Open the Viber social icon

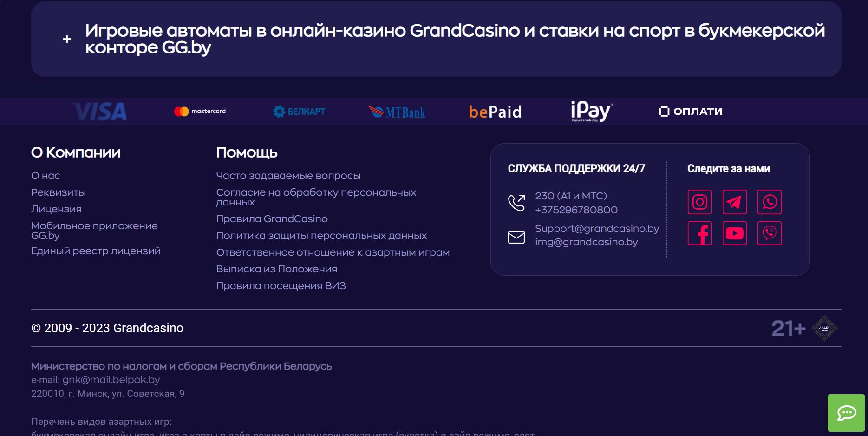pyautogui.click(x=770, y=233)
